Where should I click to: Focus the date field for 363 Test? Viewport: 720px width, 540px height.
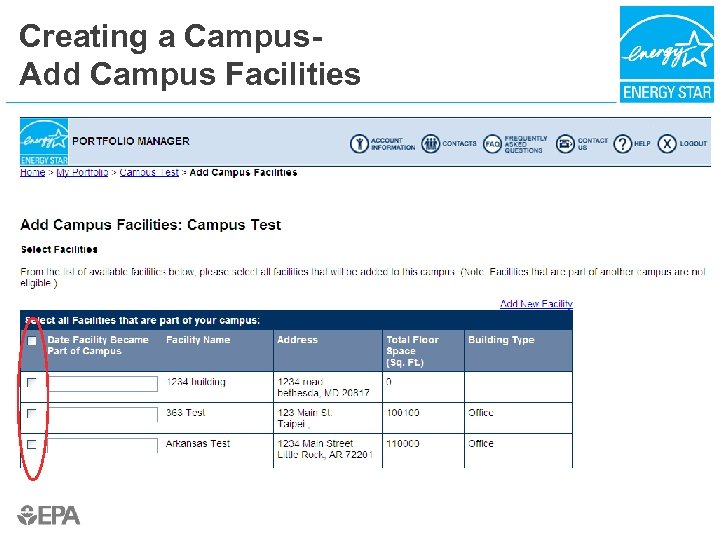tap(103, 414)
